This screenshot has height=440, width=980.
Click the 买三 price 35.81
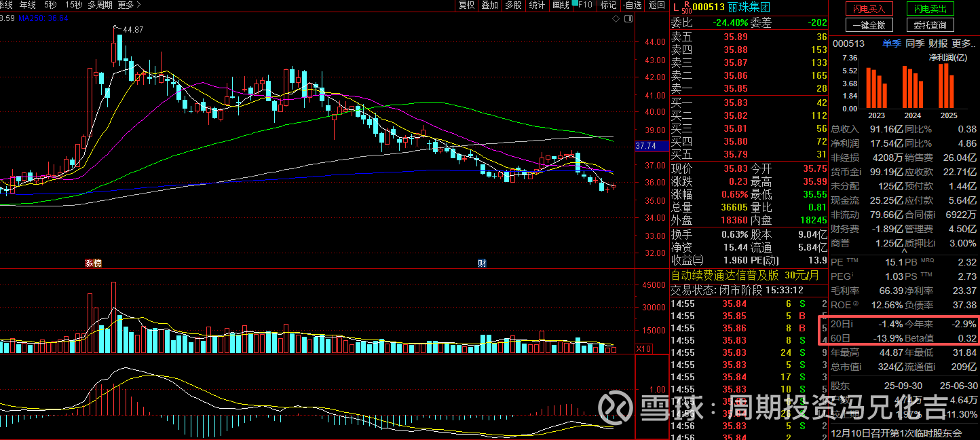tap(735, 128)
